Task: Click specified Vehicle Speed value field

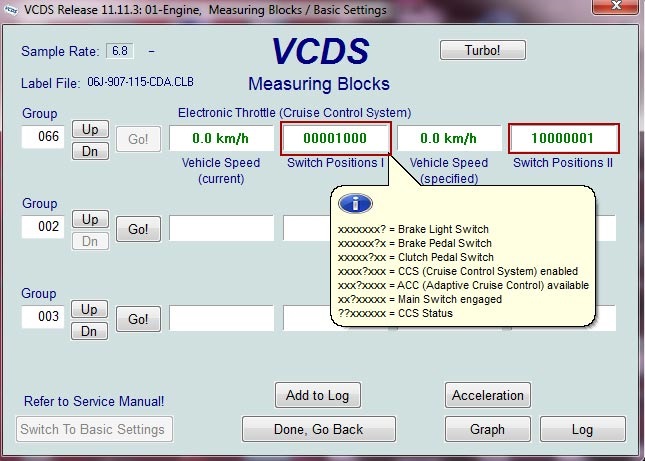Action: click(x=449, y=138)
